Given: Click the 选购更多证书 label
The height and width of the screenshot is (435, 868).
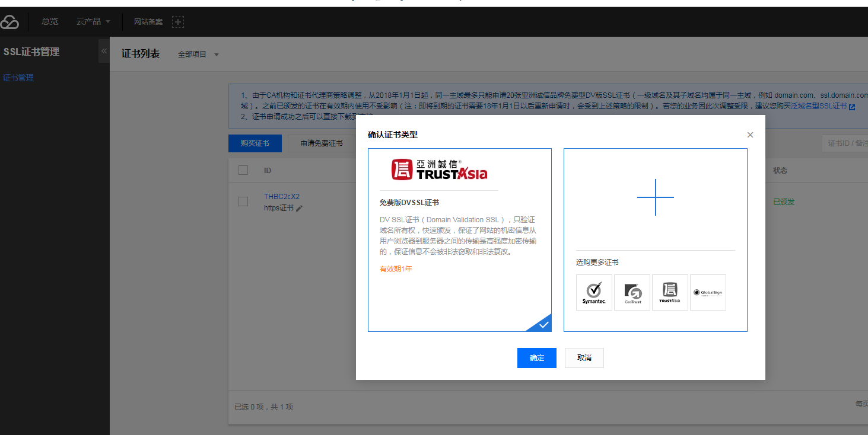Looking at the screenshot, I should click(597, 262).
